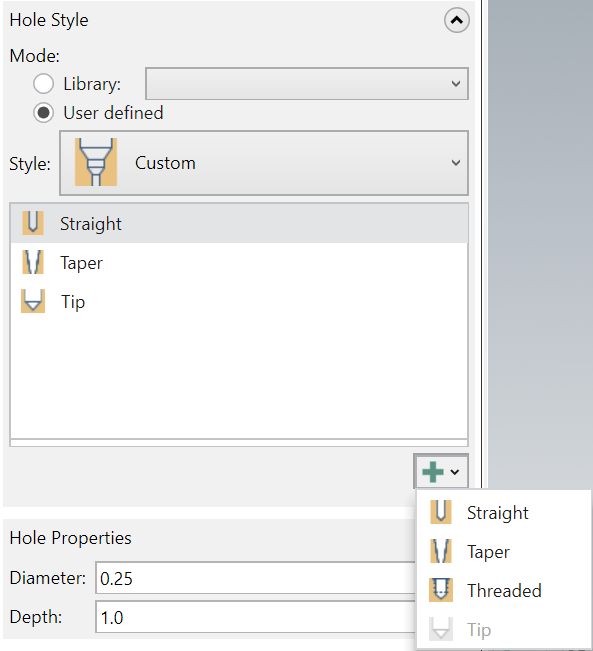This screenshot has height=651, width=593.
Task: Select the User defined radio button
Action: click(44, 113)
